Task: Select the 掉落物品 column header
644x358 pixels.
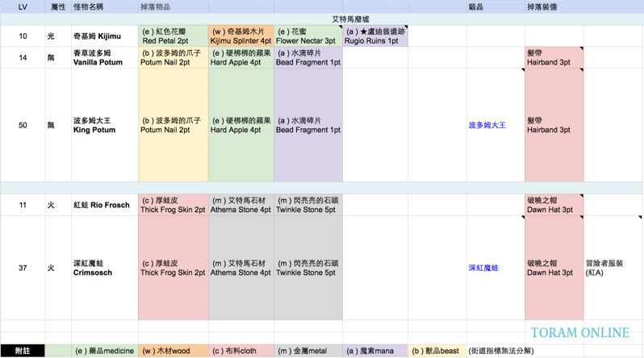Action: (x=174, y=7)
